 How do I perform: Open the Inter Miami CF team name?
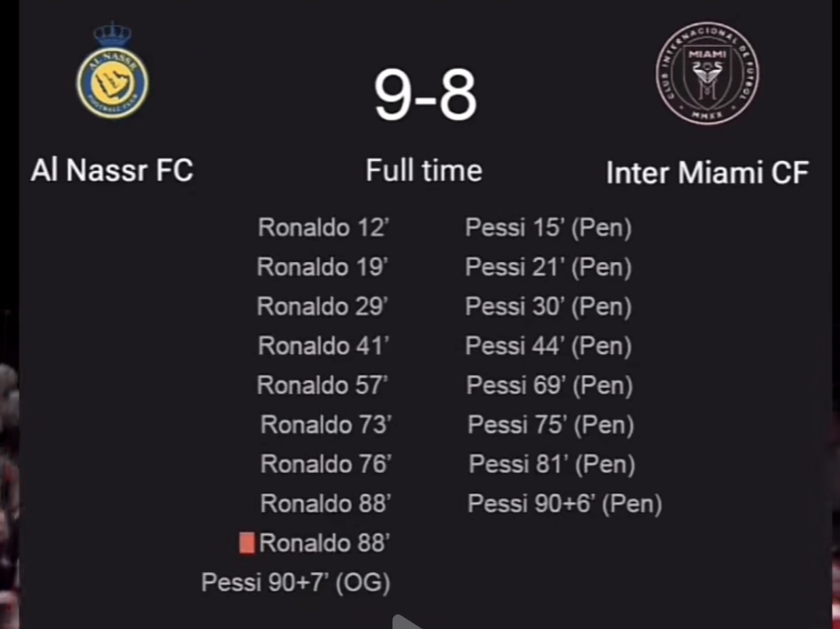pos(707,172)
